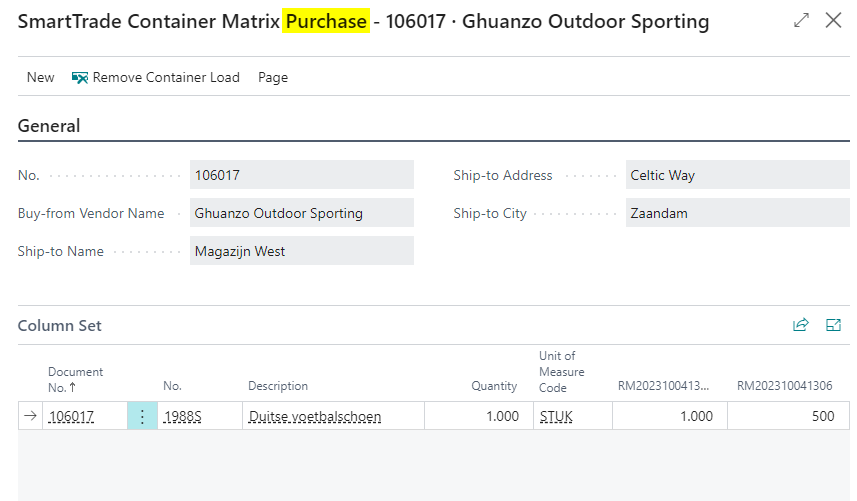Viewport: 857px width, 501px height.
Task: Click the truncated RM2023100413... column header
Action: [x=664, y=386]
